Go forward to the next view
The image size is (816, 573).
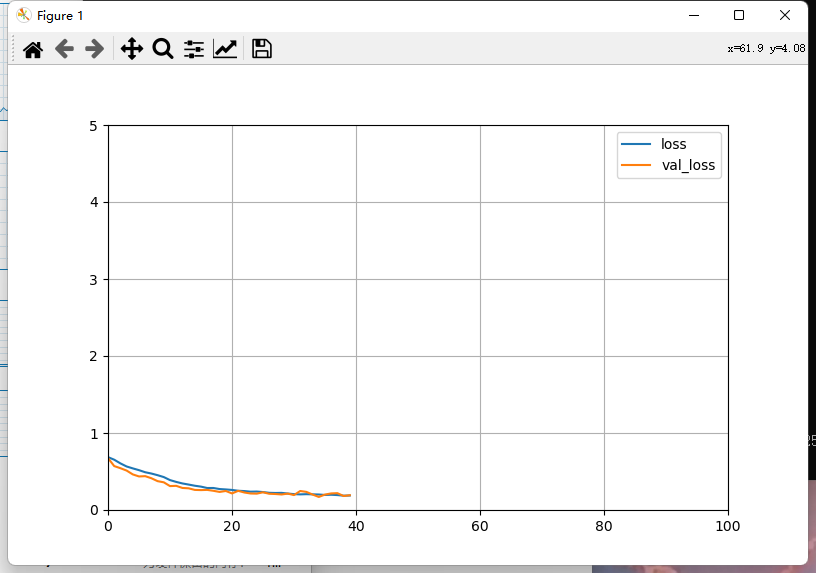(x=94, y=49)
